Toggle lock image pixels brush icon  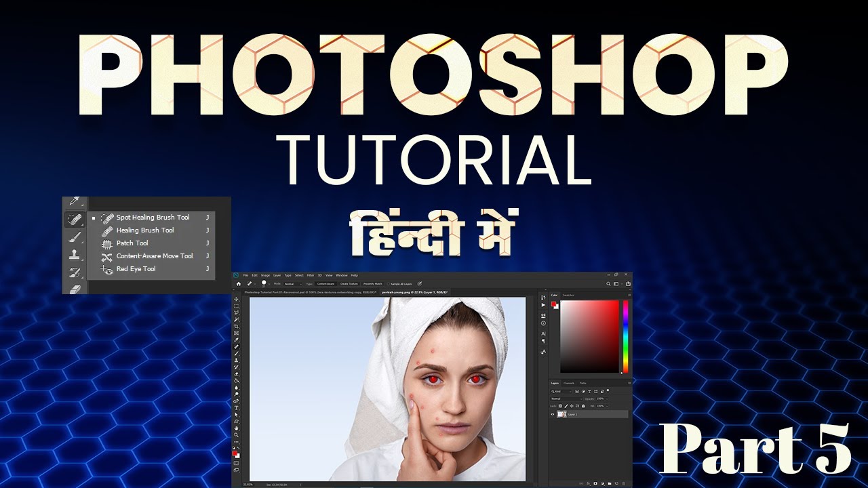click(x=566, y=406)
